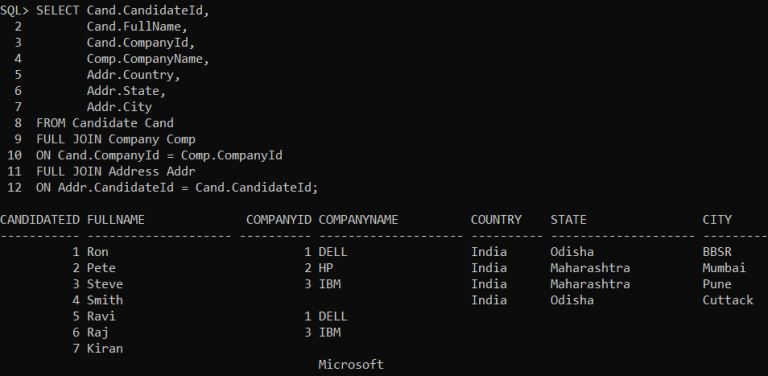Click the HP company name entry
Screen dimensions: 768x376
(x=326, y=268)
